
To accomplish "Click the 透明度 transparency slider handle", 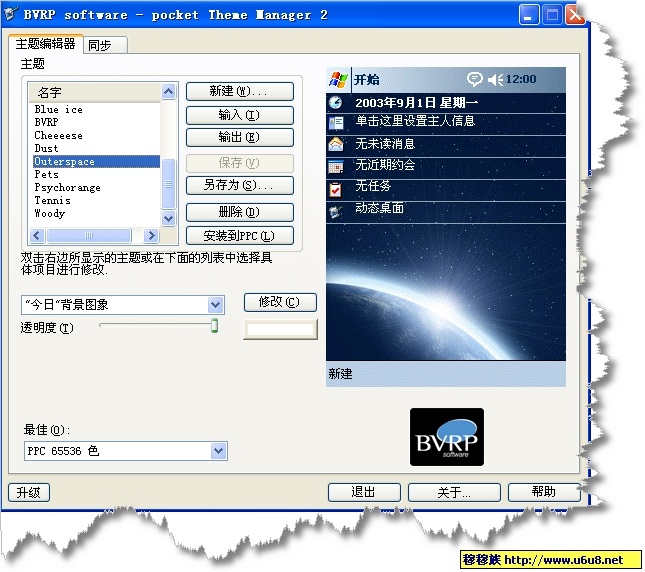I will tap(214, 326).
